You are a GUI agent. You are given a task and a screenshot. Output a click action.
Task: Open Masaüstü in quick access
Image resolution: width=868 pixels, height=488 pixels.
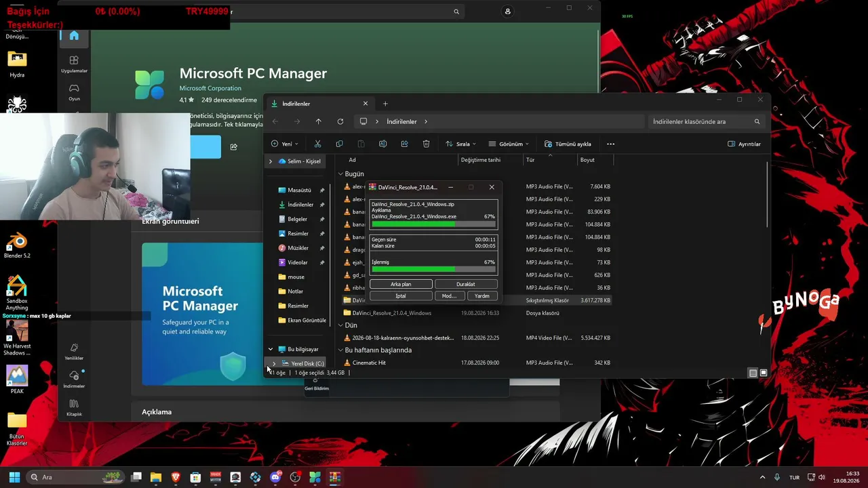pos(298,190)
